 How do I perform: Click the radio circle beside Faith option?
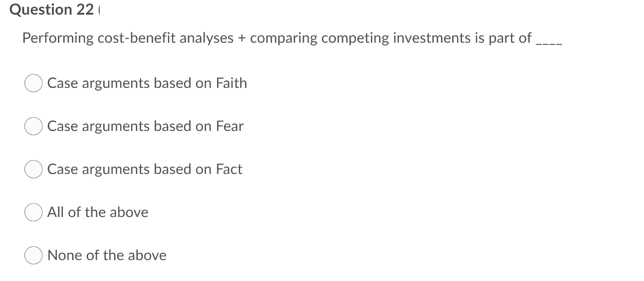point(33,83)
